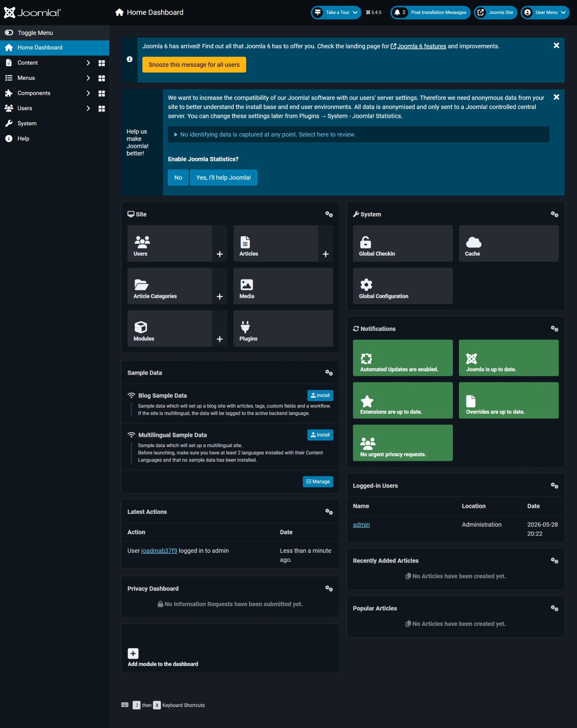
Task: Click Extensions are up to date tile
Action: tap(403, 400)
